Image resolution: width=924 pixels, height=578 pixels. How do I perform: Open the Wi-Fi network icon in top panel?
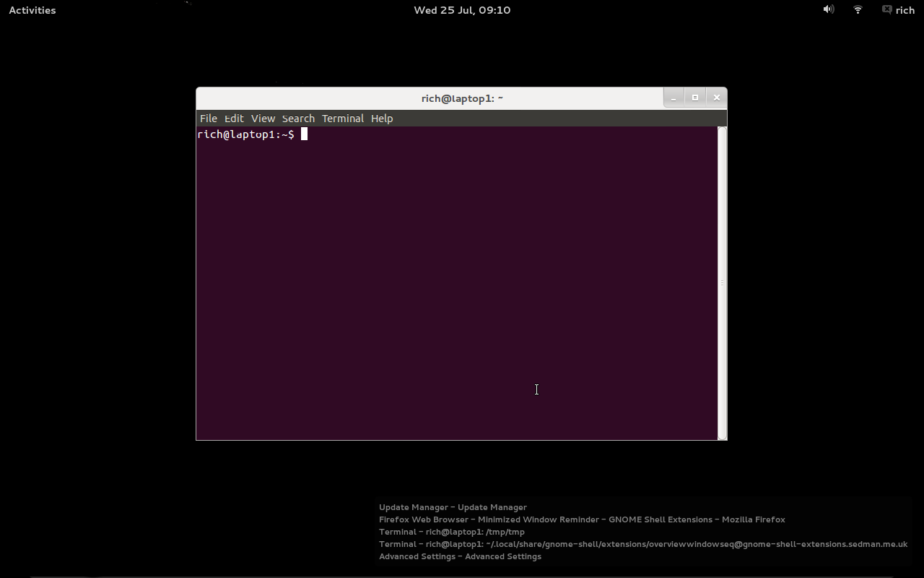pyautogui.click(x=858, y=9)
